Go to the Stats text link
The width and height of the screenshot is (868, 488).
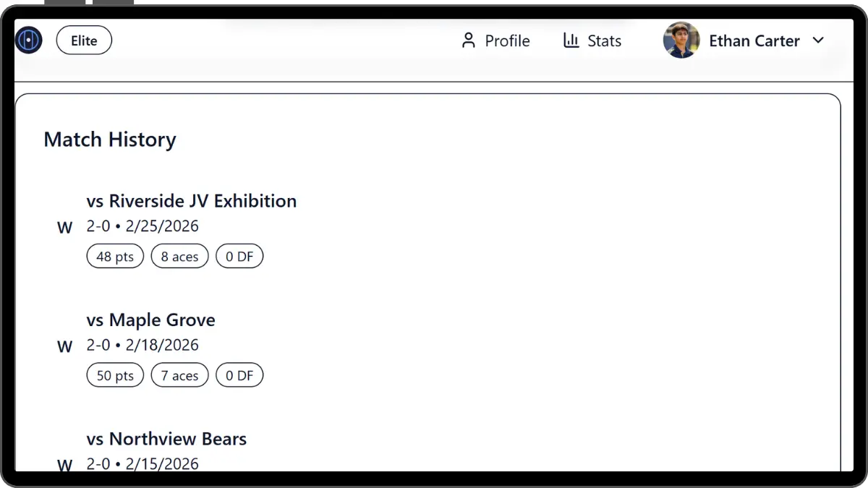tap(604, 41)
